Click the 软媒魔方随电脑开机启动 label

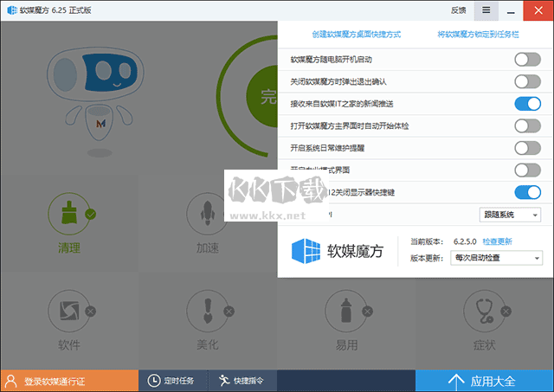click(331, 60)
